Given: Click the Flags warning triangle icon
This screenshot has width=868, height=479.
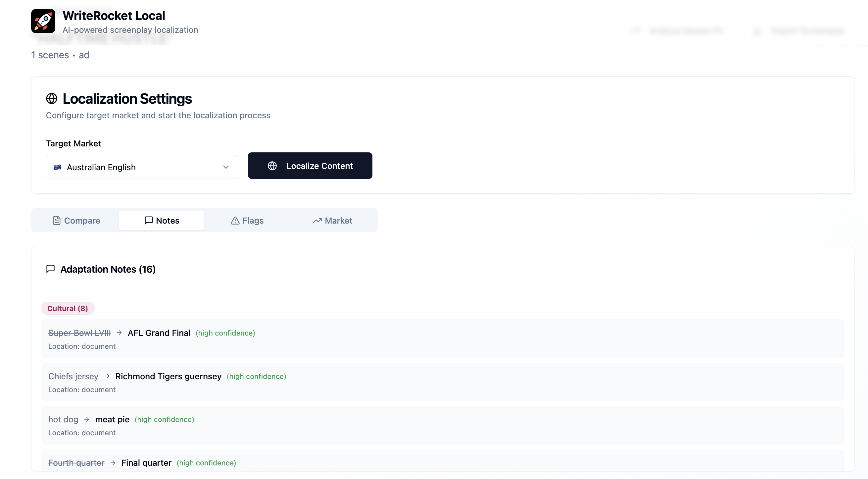Looking at the screenshot, I should click(235, 221).
